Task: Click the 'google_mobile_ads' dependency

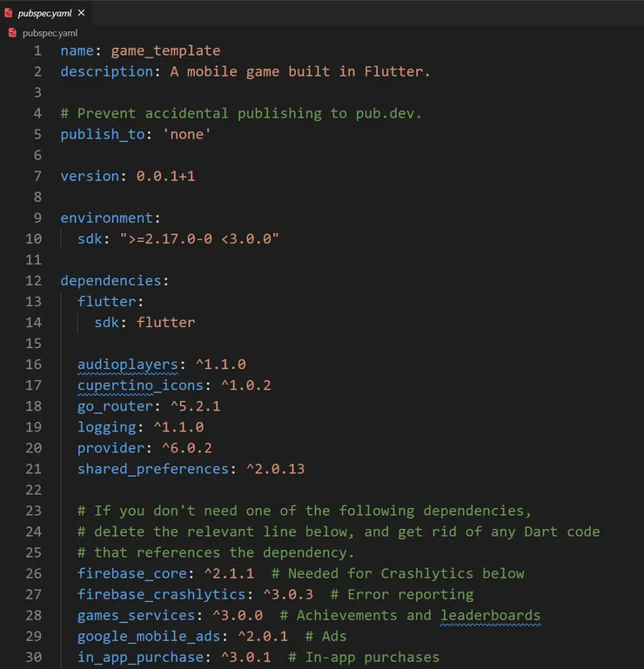Action: point(149,637)
